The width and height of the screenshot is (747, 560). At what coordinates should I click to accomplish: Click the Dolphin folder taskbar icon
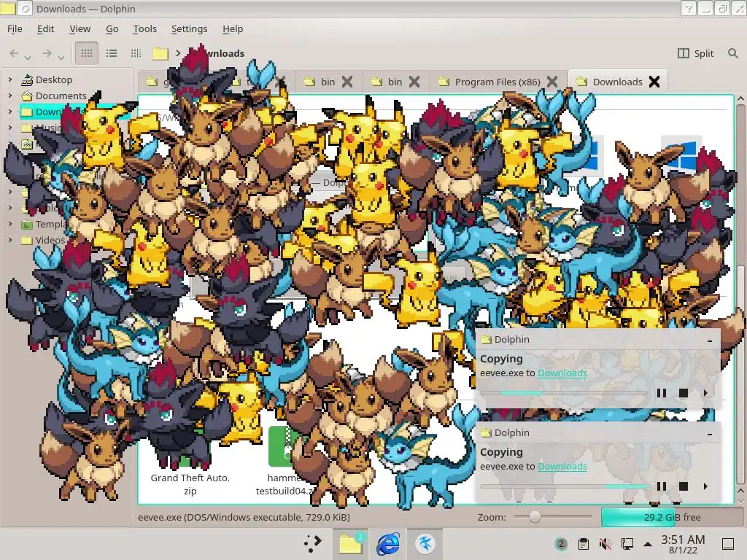point(351,543)
